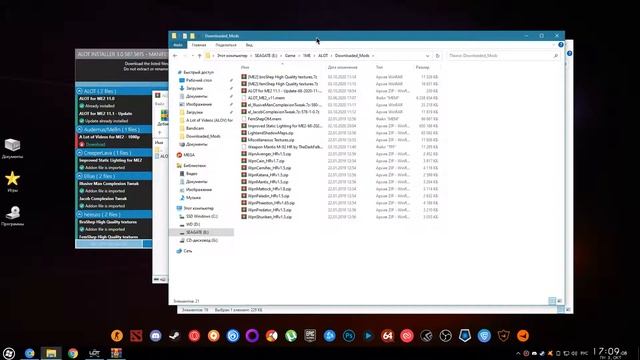Refresh the Downloaded_Mods folder view
Image resolution: width=640 pixels, height=360 pixels.
pos(438,56)
